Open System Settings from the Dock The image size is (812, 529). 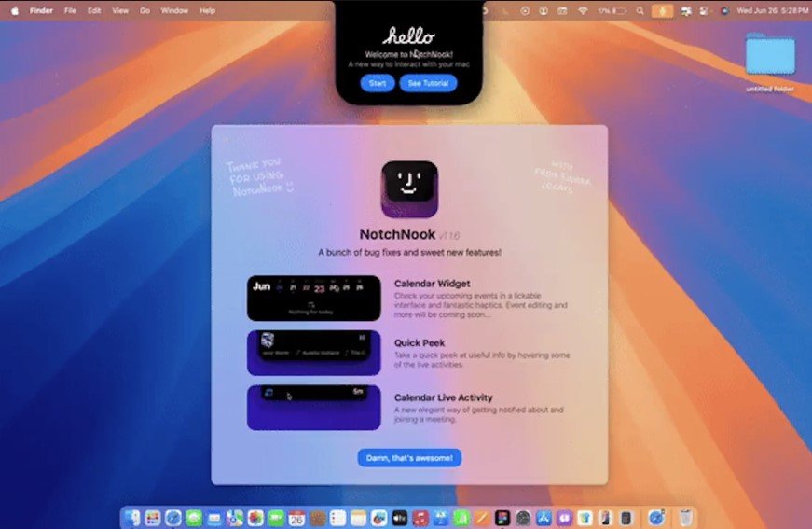[x=523, y=518]
